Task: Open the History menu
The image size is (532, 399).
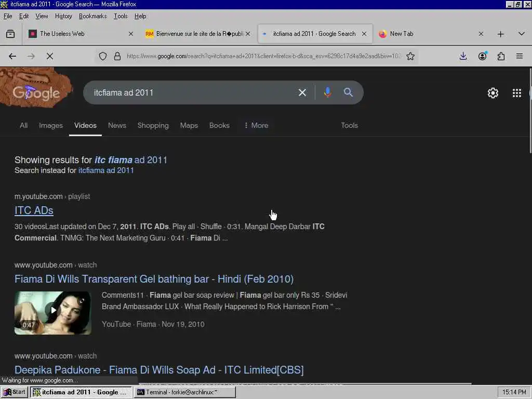Action: [x=63, y=16]
